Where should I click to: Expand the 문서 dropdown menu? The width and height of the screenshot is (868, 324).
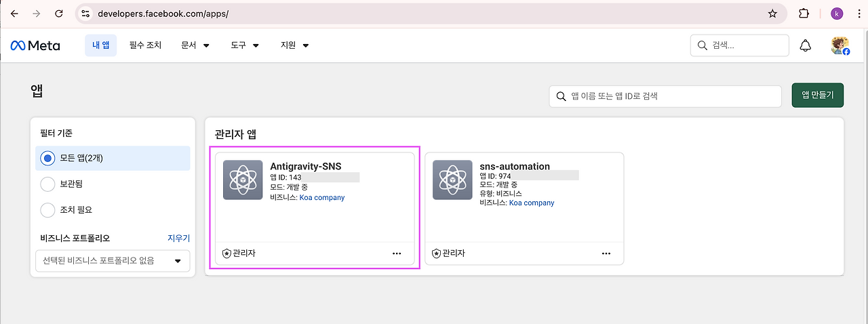[195, 45]
